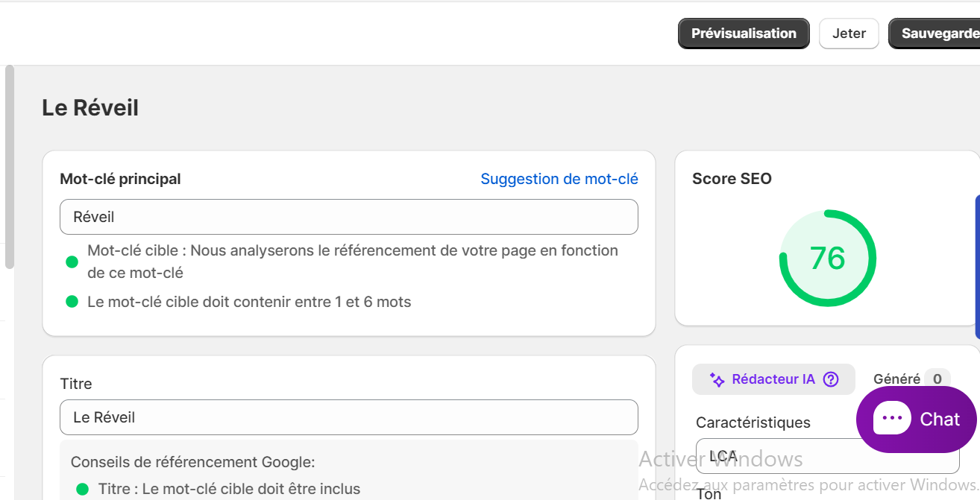Click Conseils de référencement Google label
This screenshot has height=500, width=980.
[193, 462]
